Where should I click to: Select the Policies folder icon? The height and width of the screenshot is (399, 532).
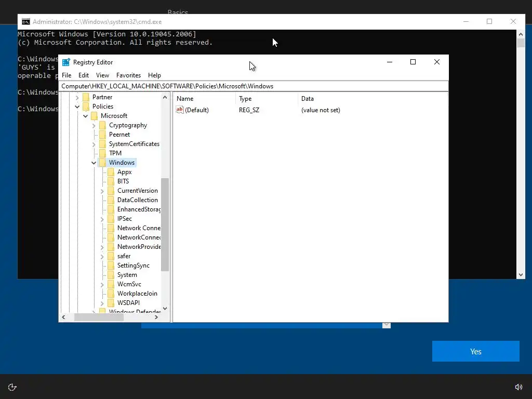(x=86, y=107)
